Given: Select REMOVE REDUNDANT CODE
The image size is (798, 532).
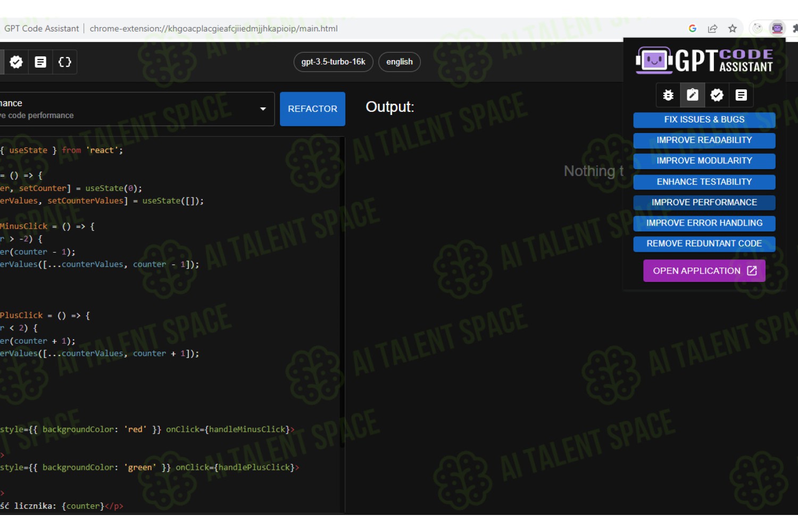Looking at the screenshot, I should [x=704, y=244].
